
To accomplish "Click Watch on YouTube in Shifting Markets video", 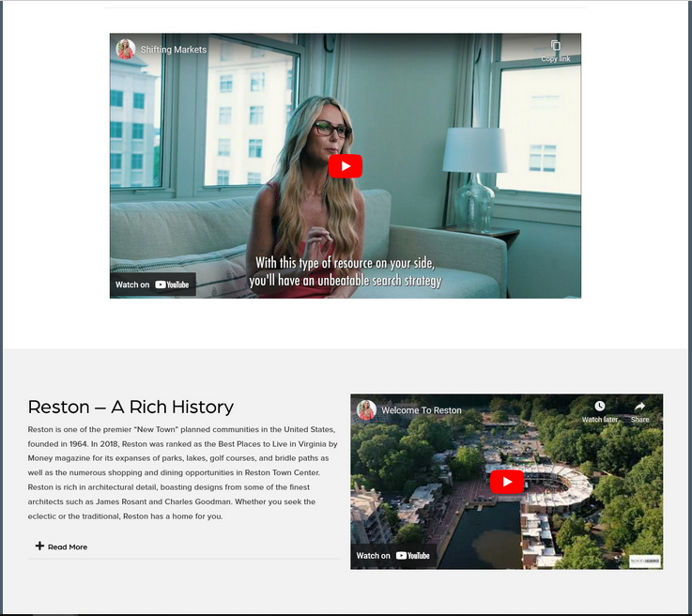I will click(x=153, y=285).
